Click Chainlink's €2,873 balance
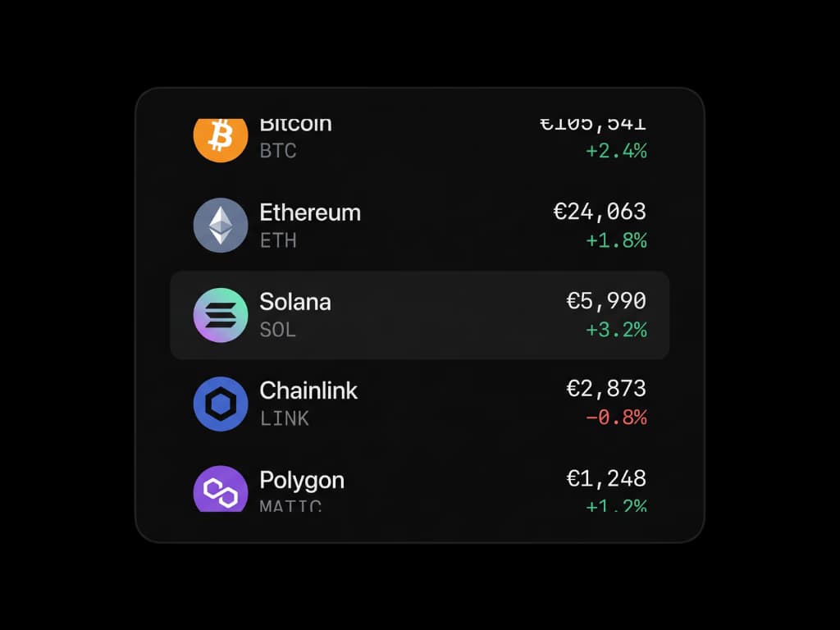840x630 pixels. tap(606, 390)
